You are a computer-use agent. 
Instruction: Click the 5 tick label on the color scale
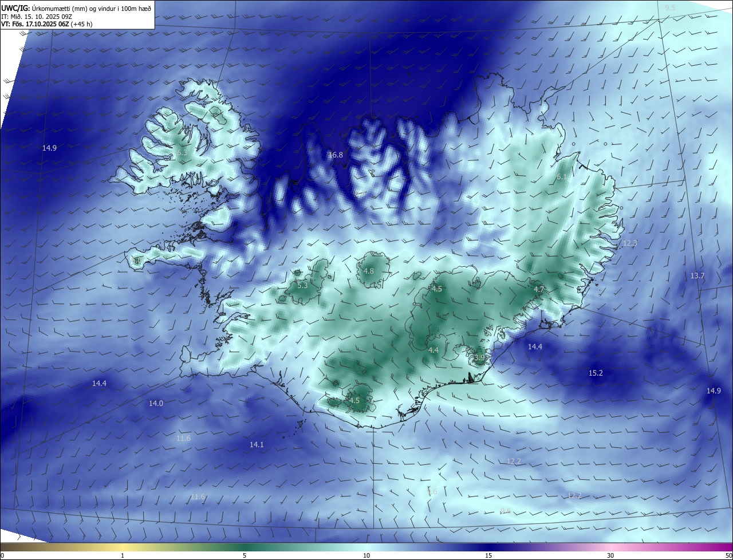pyautogui.click(x=245, y=556)
